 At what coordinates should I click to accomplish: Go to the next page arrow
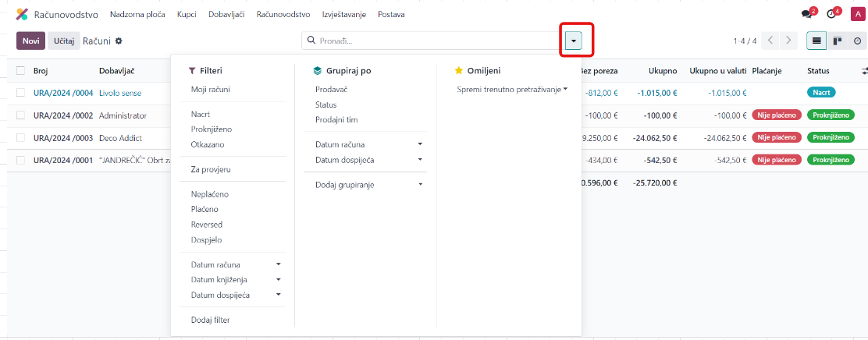789,41
